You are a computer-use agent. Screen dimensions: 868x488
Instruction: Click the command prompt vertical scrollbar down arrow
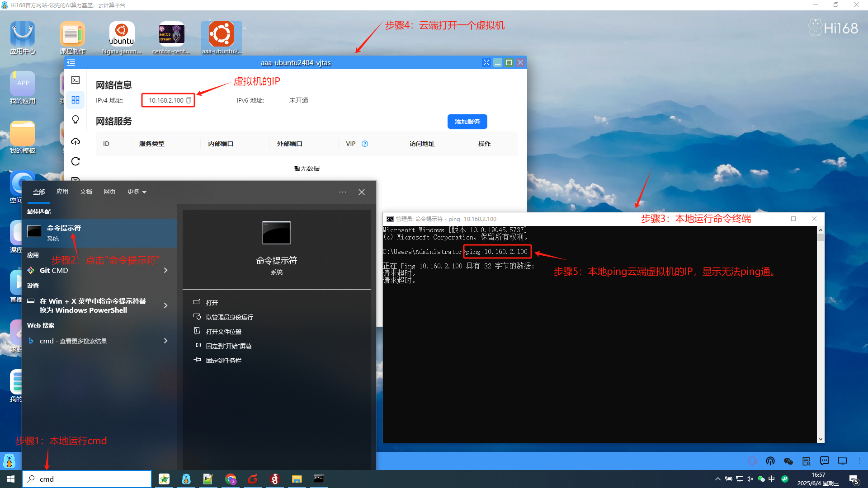click(821, 439)
